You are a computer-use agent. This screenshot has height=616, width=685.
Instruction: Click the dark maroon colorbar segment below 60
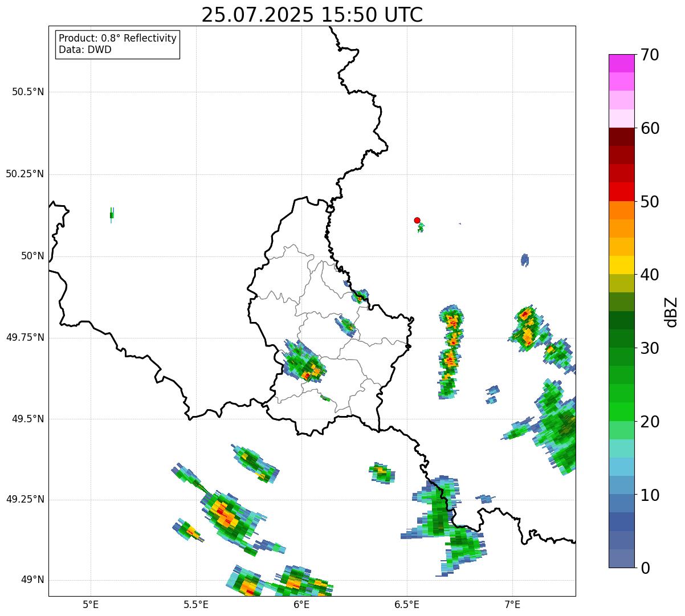coord(621,137)
